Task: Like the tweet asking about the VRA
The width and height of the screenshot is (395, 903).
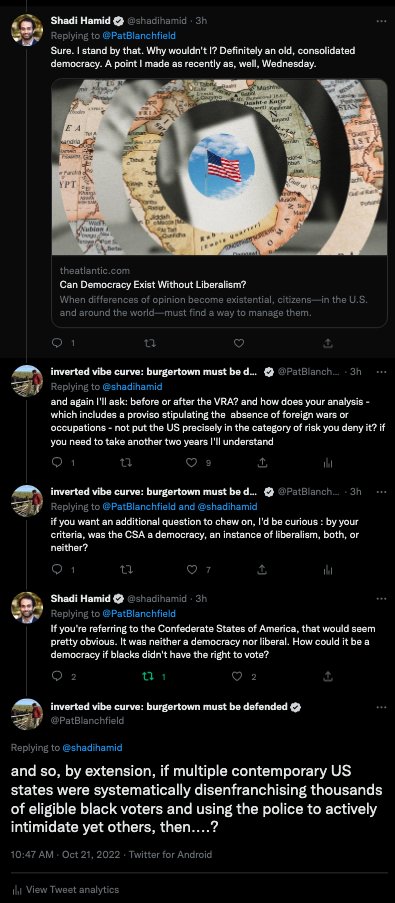Action: tap(193, 462)
